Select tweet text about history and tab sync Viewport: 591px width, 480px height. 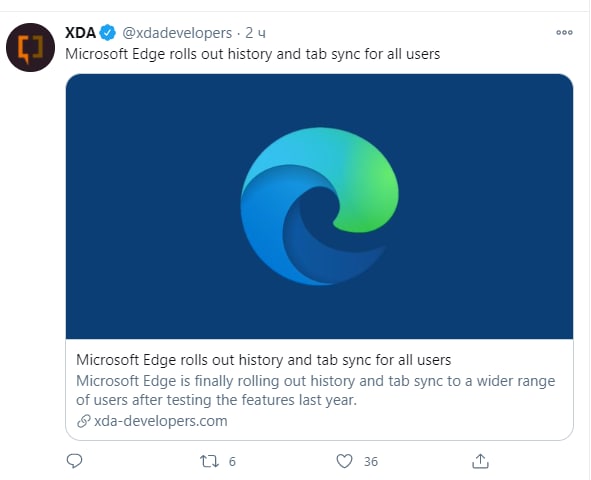(253, 54)
